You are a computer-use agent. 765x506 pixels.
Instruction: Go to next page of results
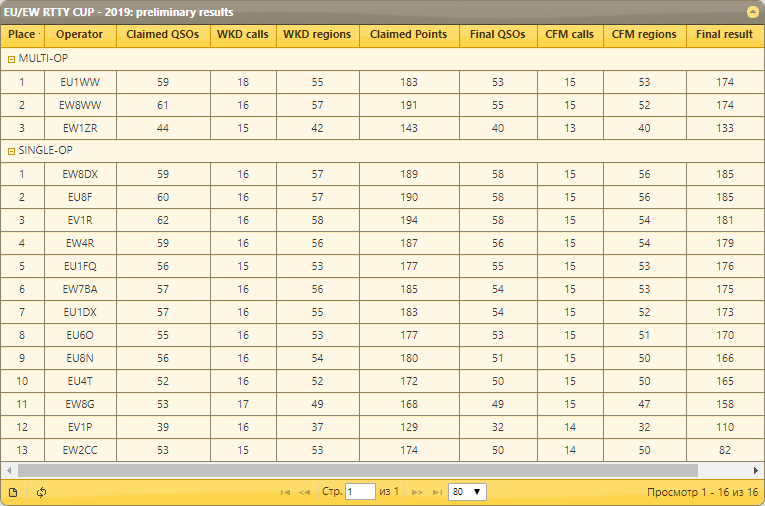click(417, 492)
